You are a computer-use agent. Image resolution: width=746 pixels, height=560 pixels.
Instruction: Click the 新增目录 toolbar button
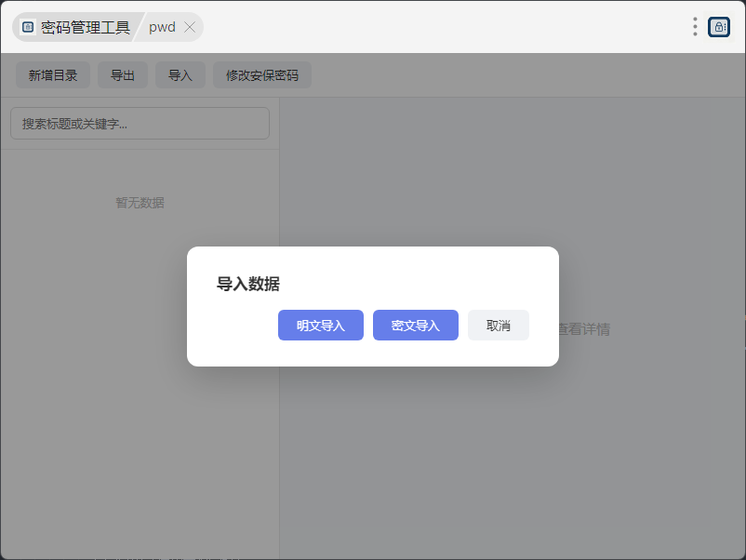click(53, 75)
